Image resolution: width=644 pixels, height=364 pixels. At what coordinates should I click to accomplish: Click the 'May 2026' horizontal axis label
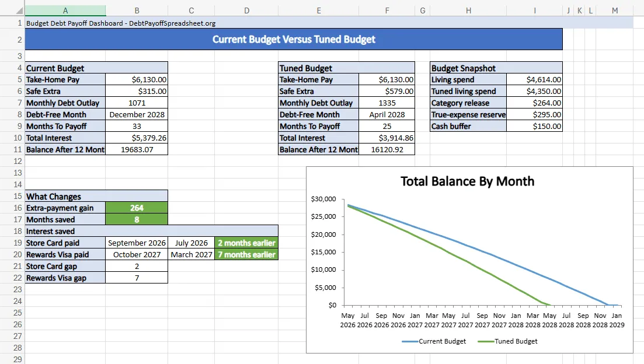(348, 320)
